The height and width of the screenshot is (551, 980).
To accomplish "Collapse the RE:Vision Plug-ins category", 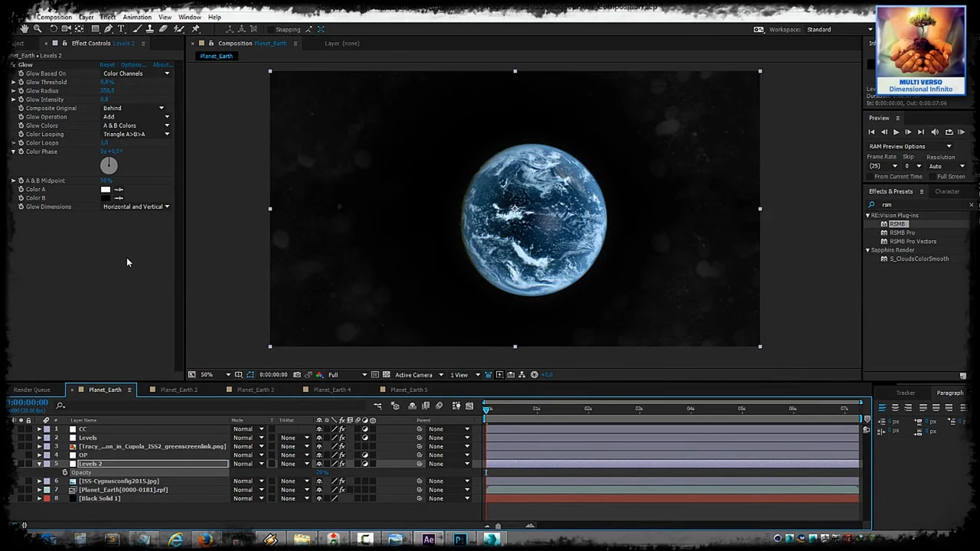I will pos(868,216).
